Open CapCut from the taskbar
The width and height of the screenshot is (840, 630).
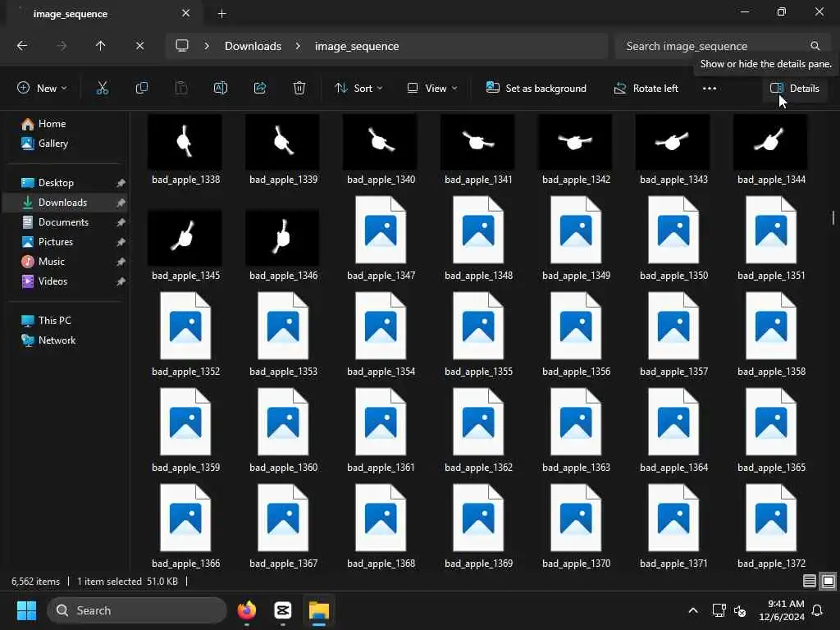coord(282,610)
